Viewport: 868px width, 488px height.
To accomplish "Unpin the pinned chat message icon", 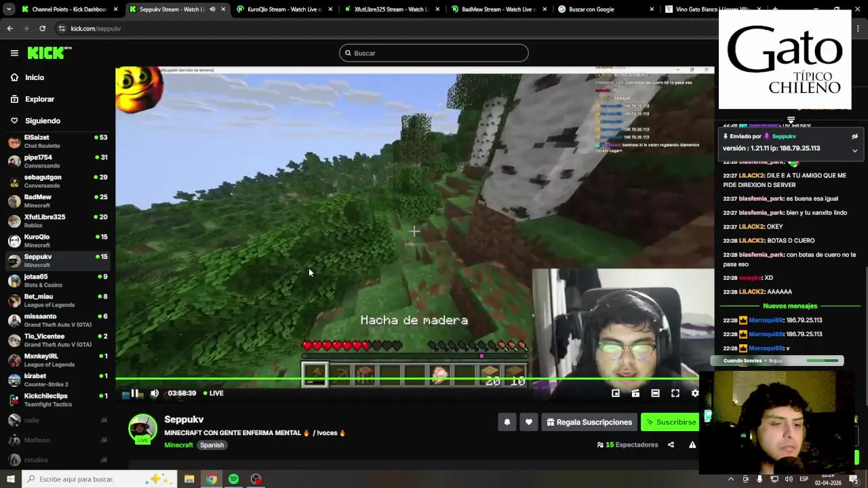I will tap(854, 136).
